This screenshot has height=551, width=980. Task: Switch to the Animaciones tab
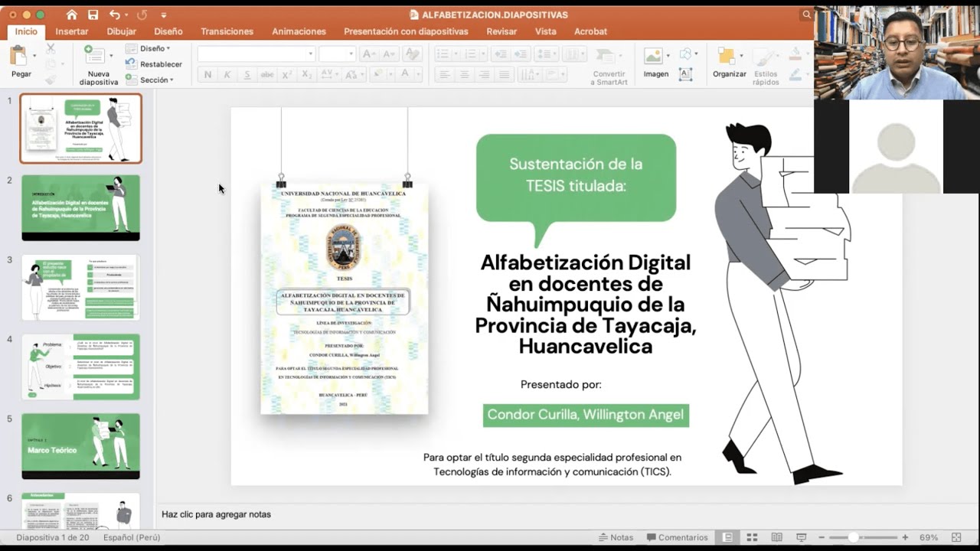pyautogui.click(x=299, y=31)
